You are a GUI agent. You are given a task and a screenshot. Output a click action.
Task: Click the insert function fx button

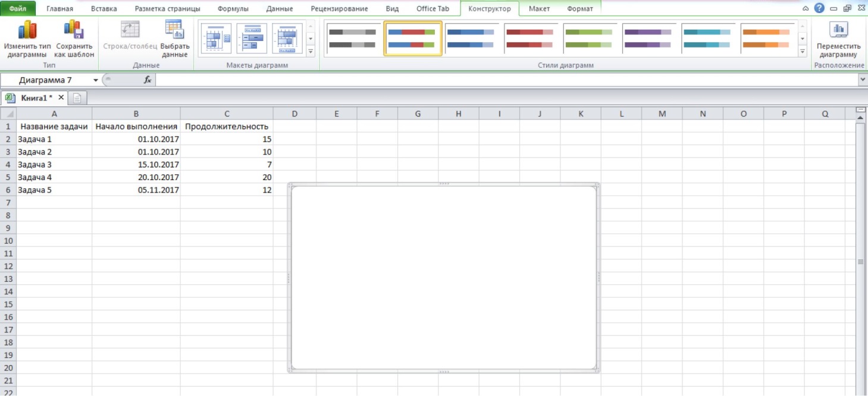(x=148, y=80)
